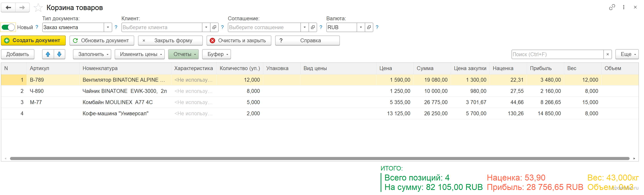Click the price cell 13 125,00
This screenshot has width=644, height=195.
395,114
